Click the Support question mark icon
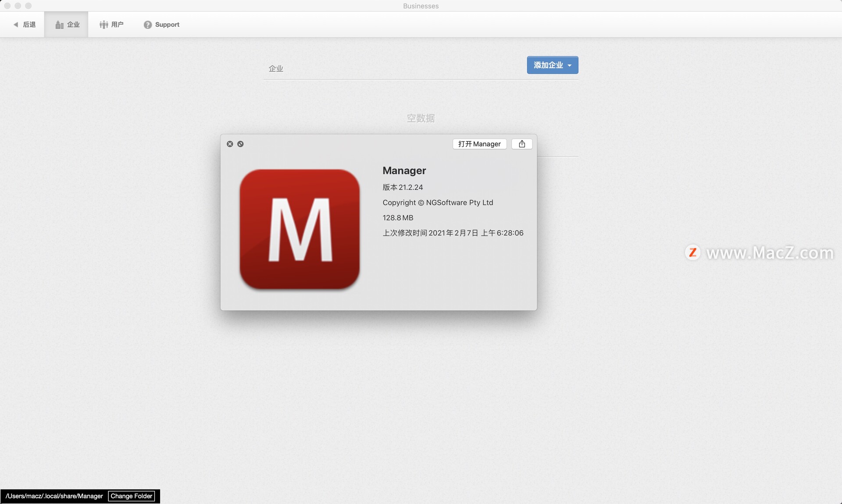 (x=148, y=25)
